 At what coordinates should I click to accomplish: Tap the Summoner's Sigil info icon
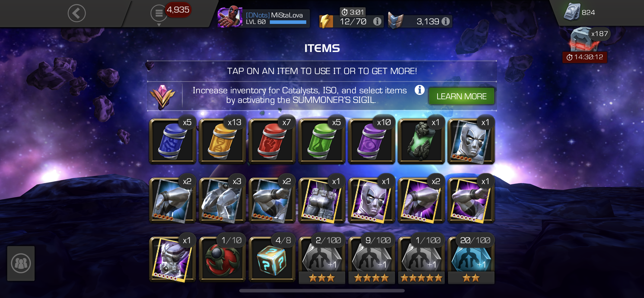pyautogui.click(x=420, y=90)
